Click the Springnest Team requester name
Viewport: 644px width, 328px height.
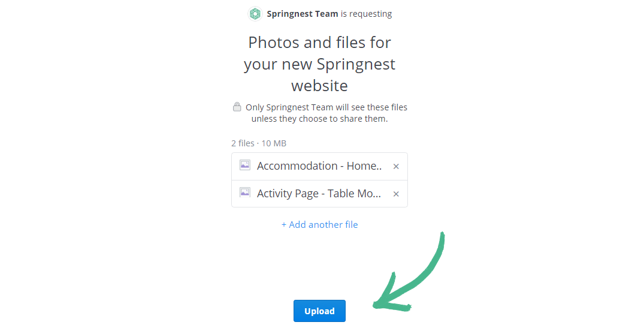303,14
